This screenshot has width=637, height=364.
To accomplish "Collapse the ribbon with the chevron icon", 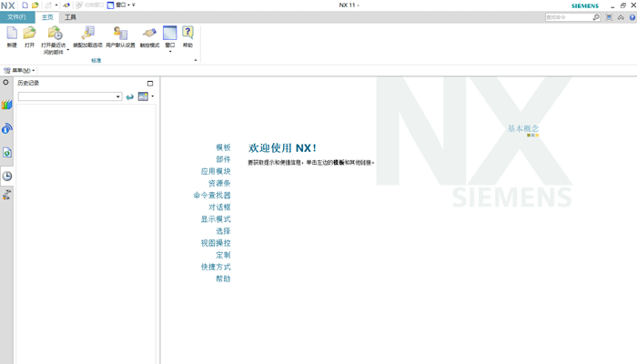I will pyautogui.click(x=621, y=17).
